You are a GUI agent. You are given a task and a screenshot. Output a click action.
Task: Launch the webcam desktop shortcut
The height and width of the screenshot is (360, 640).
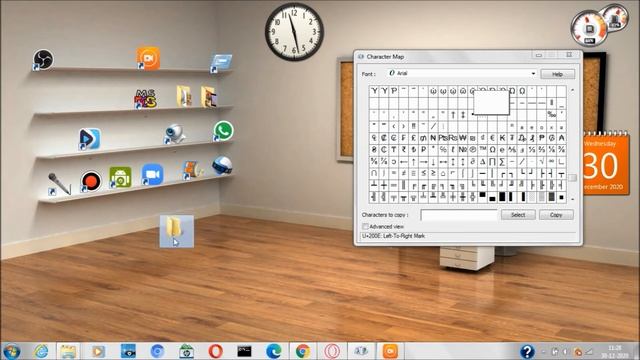click(x=175, y=134)
